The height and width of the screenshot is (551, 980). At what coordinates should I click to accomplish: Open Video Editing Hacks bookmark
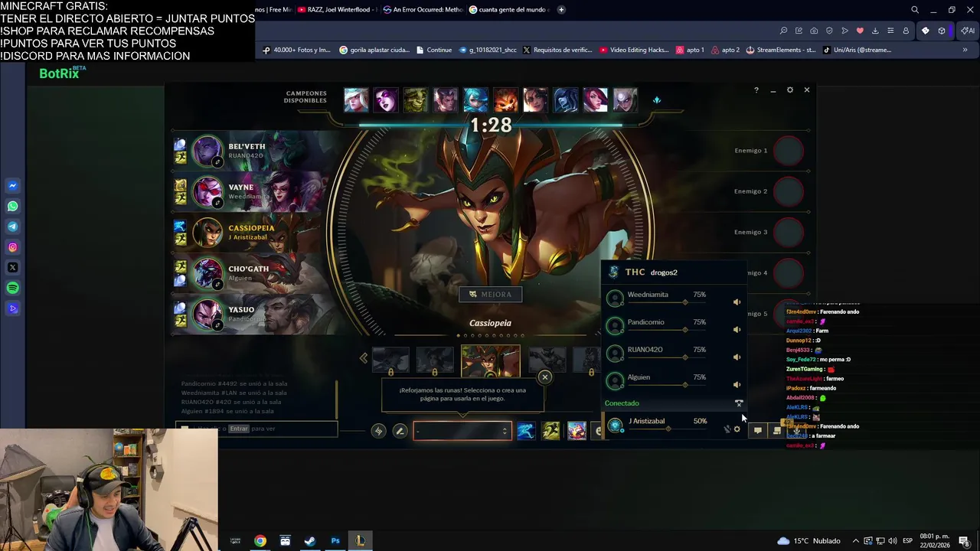(x=635, y=50)
